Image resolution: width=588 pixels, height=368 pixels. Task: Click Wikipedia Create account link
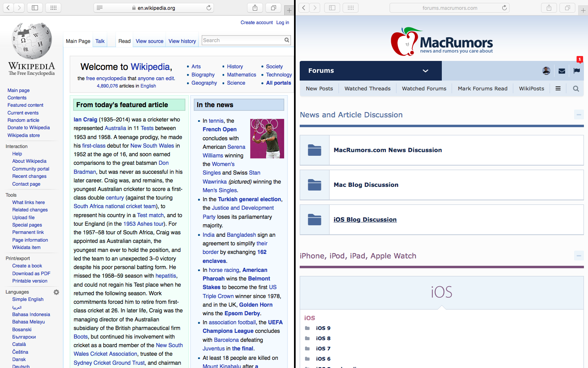(x=256, y=22)
